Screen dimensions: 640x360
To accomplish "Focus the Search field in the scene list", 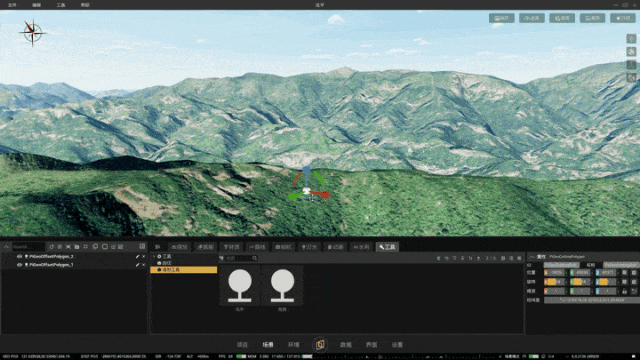I will tap(28, 247).
